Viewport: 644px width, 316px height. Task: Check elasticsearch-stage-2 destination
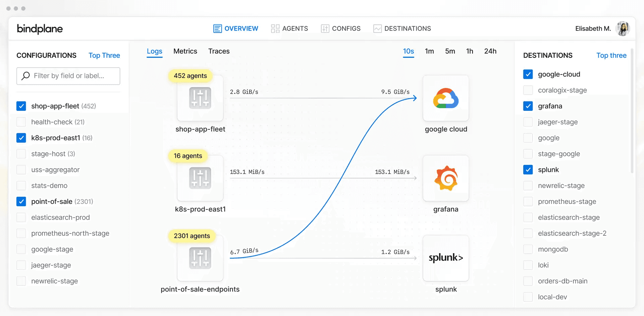point(528,233)
